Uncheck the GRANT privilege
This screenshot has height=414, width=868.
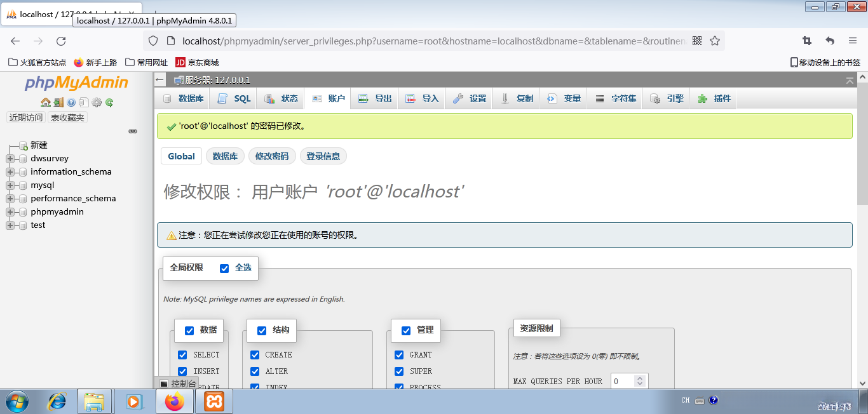pos(399,355)
